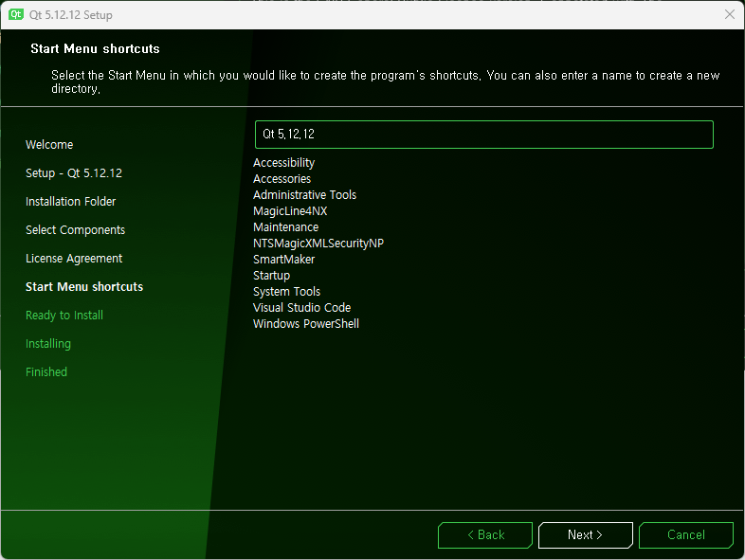Screen dimensions: 745x560
Task: Click Ready to Install step
Action: 64,316
